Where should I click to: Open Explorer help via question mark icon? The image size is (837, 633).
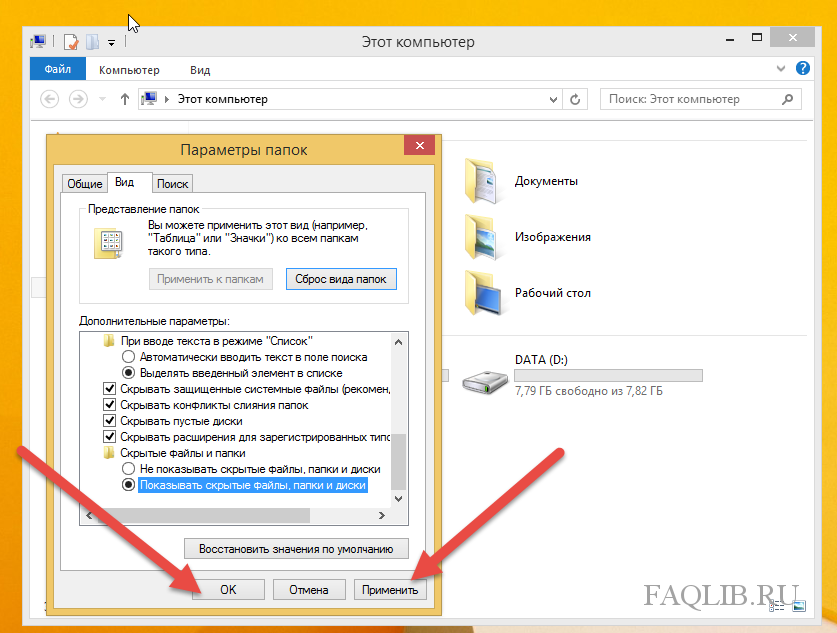point(802,68)
